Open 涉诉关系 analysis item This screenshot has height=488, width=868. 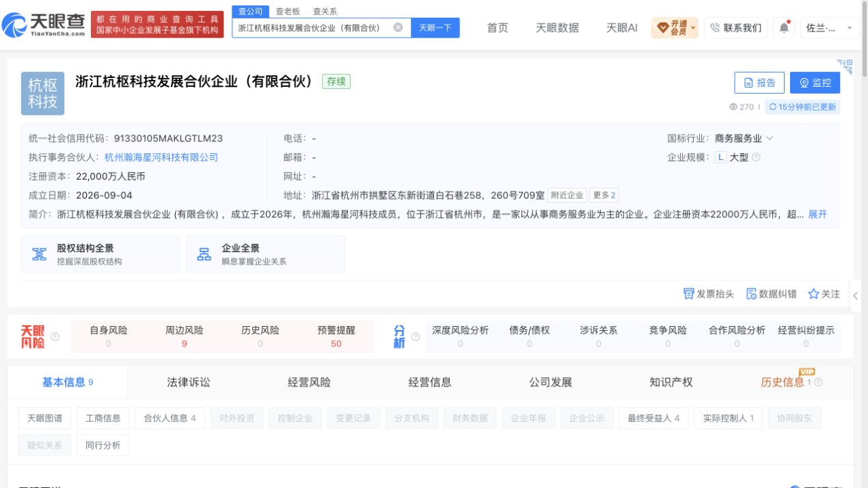pos(599,336)
